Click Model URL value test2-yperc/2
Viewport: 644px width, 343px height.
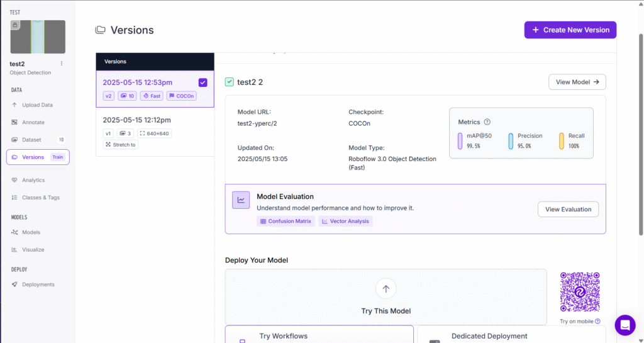(x=257, y=123)
